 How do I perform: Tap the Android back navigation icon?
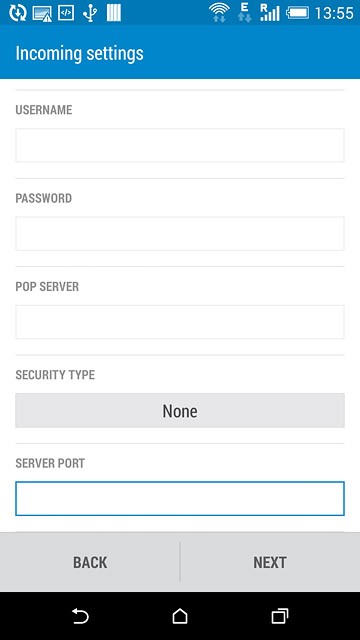coord(80,616)
